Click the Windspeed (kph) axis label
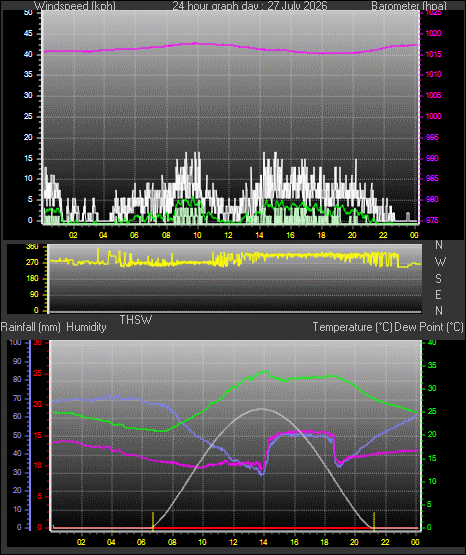This screenshot has width=466, height=555. click(75, 6)
